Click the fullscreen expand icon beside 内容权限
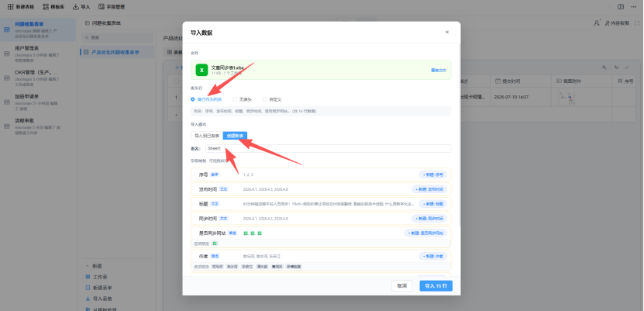The height and width of the screenshot is (311, 644). click(x=637, y=23)
